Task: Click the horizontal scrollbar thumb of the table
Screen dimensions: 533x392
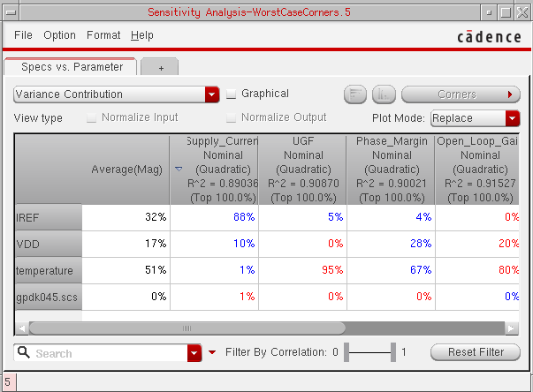Action: pyautogui.click(x=187, y=328)
